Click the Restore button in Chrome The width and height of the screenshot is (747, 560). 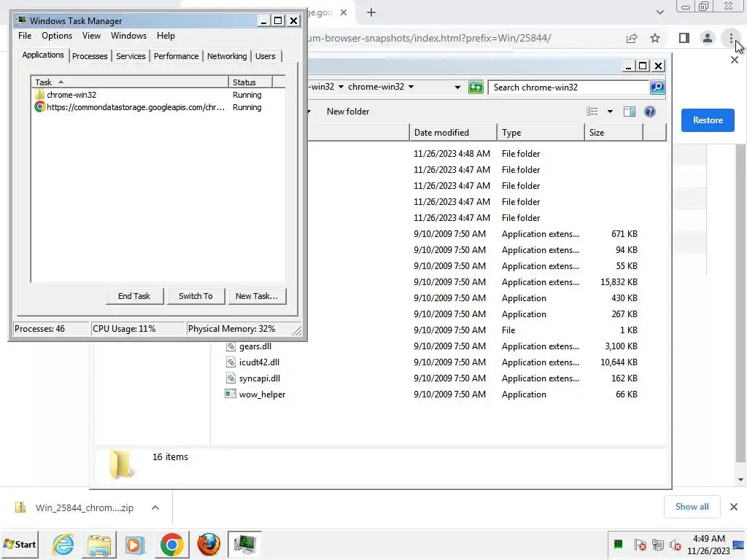click(708, 120)
